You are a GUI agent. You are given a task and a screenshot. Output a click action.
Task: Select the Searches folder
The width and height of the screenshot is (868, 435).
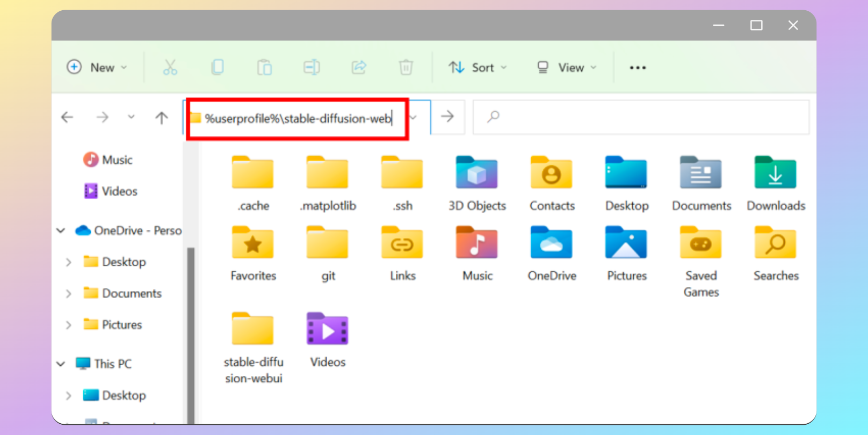(776, 253)
